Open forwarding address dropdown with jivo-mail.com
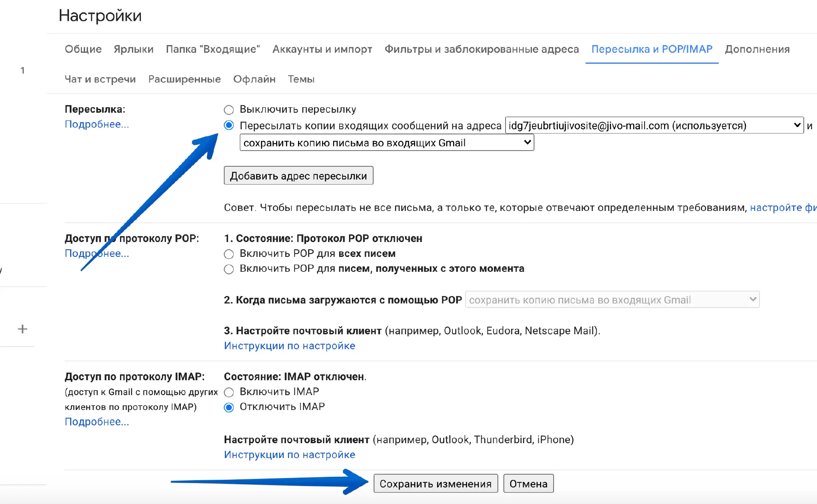 coord(654,125)
